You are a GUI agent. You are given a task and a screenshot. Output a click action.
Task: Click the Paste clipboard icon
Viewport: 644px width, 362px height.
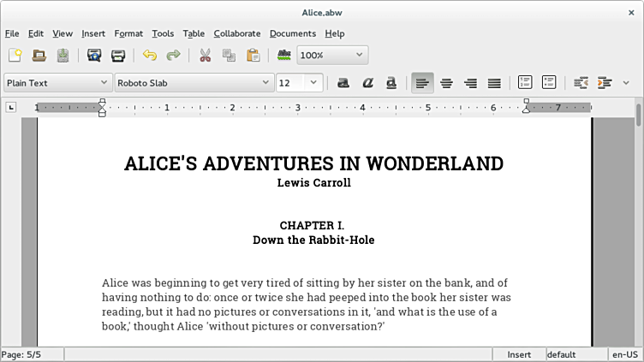[x=253, y=56]
